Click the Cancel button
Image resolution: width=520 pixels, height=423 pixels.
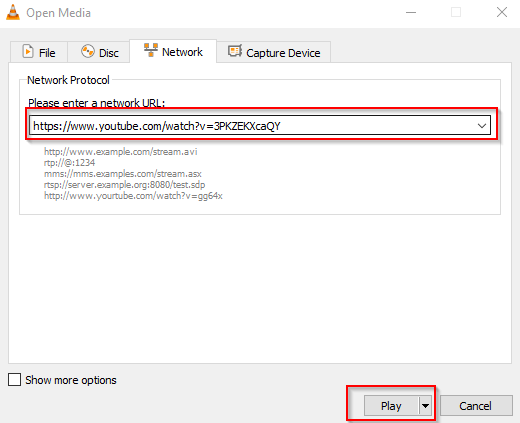476,406
